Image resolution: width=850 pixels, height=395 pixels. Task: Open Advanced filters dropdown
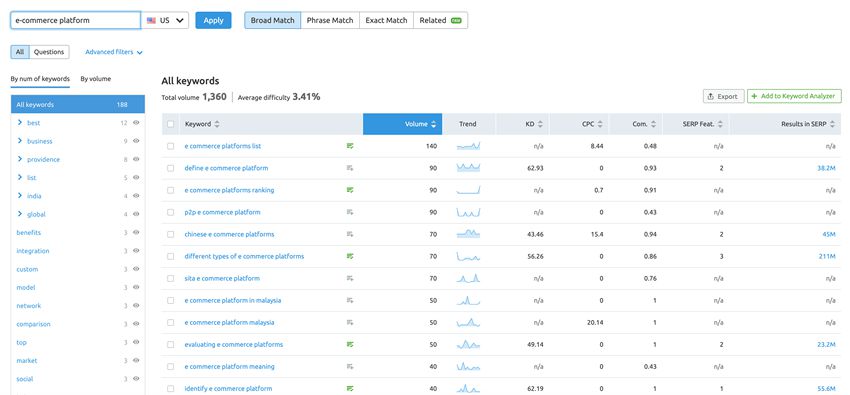(x=114, y=52)
